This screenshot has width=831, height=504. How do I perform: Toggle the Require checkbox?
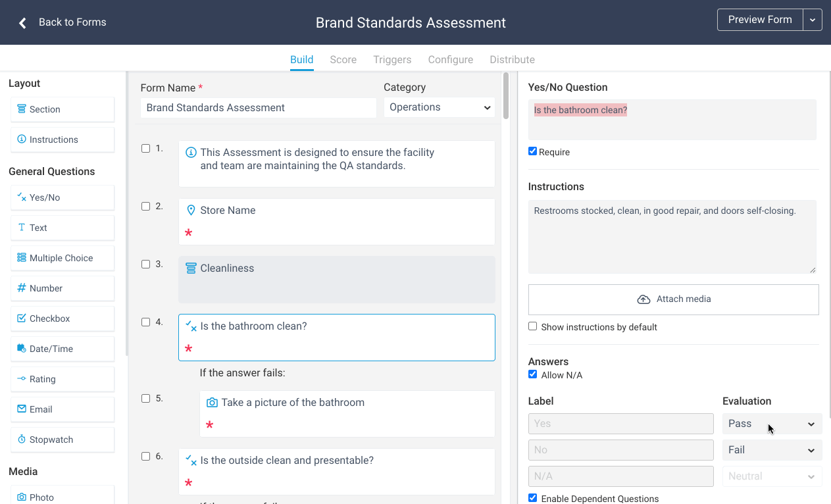[x=533, y=151]
